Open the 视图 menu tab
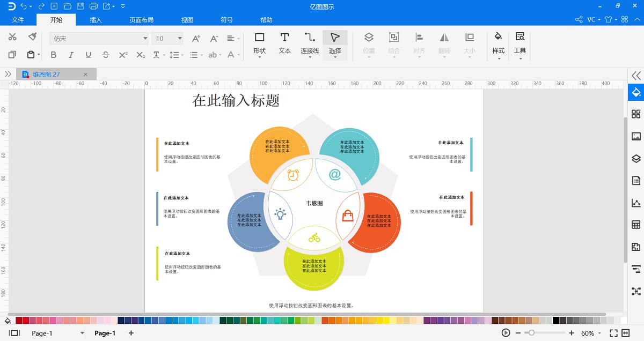644x341 pixels. click(x=186, y=19)
